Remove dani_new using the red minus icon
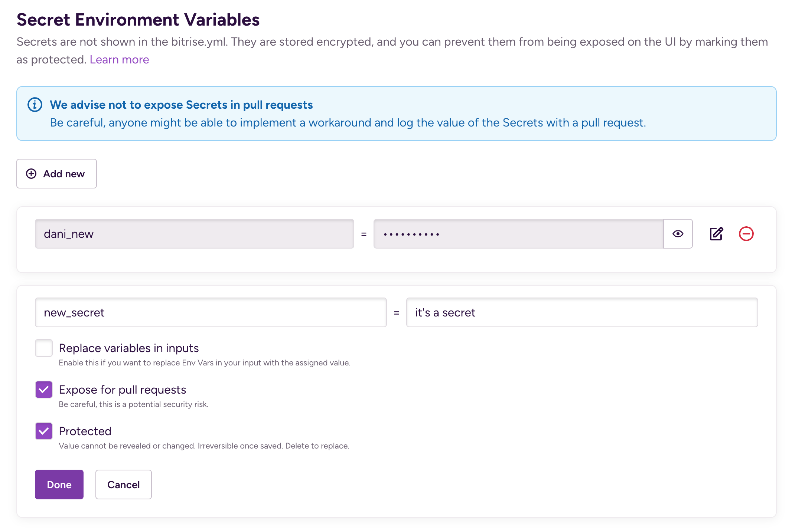This screenshot has width=805, height=532. [746, 234]
